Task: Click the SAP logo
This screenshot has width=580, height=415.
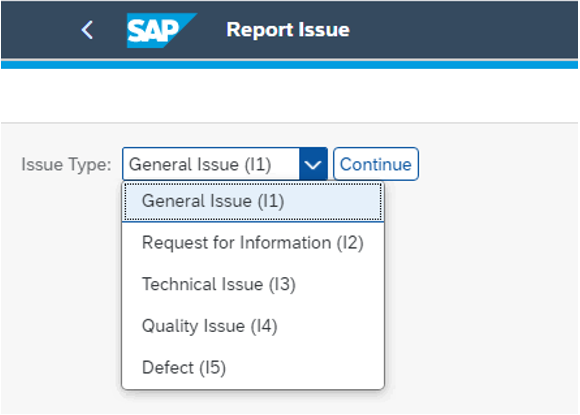Action: point(161,30)
